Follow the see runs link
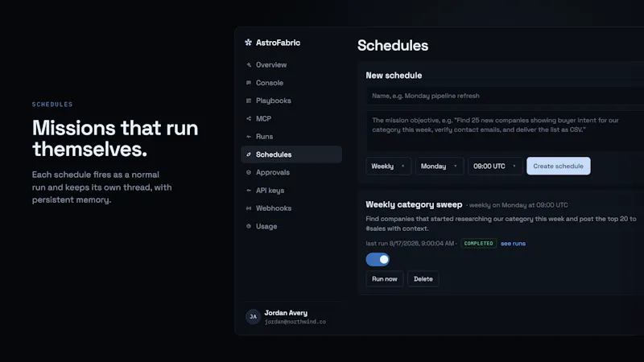Screen dimensions: 644x362 click(x=513, y=244)
